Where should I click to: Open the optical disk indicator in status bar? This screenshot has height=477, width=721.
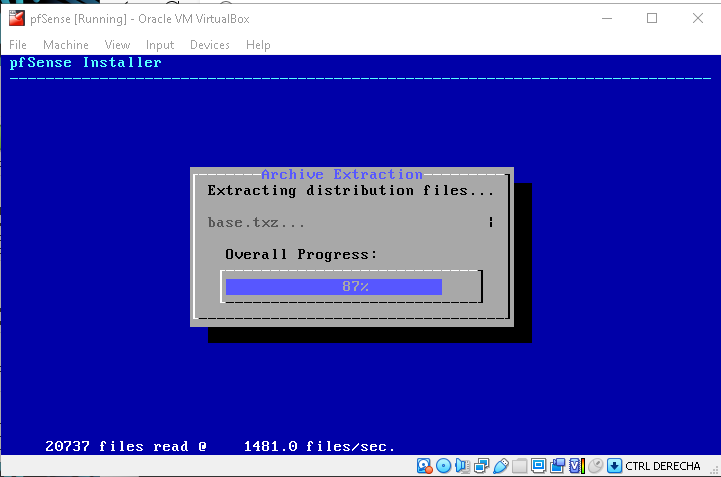tap(443, 466)
